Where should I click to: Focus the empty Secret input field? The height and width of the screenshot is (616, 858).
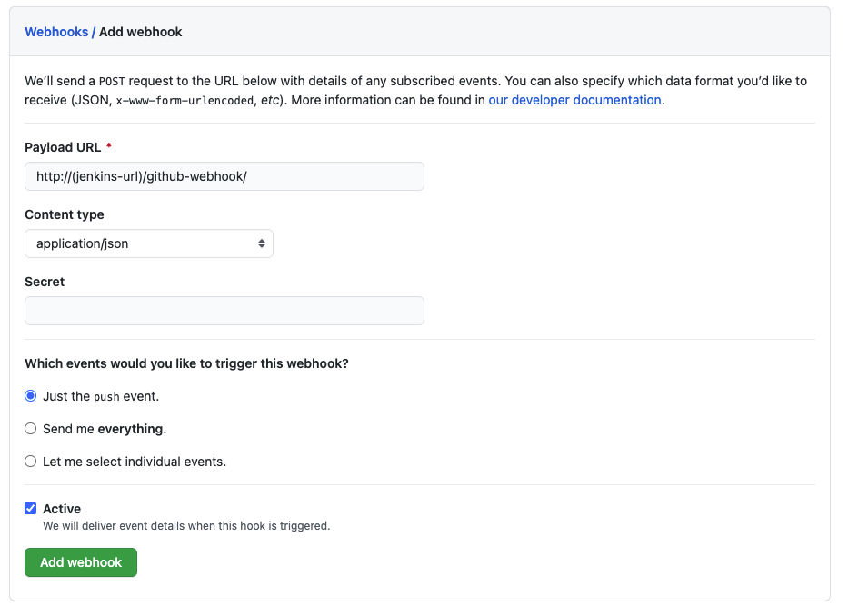point(224,311)
